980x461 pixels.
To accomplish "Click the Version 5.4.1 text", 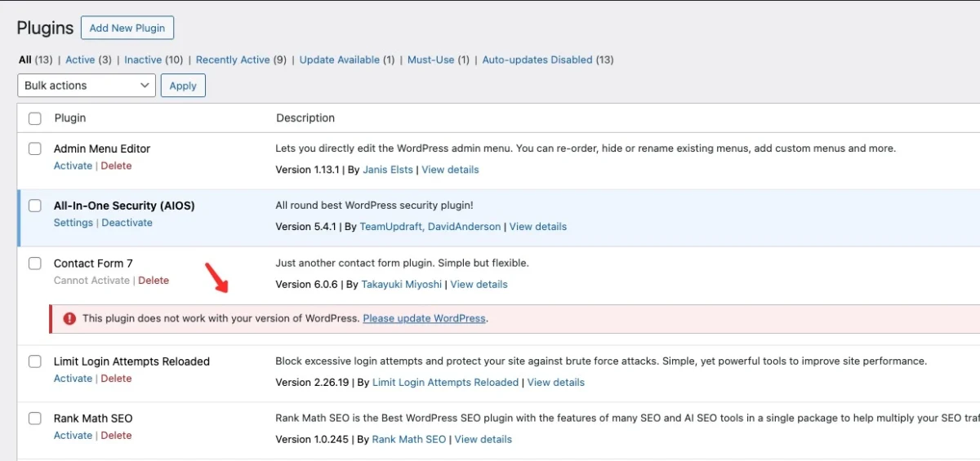I will pos(305,227).
